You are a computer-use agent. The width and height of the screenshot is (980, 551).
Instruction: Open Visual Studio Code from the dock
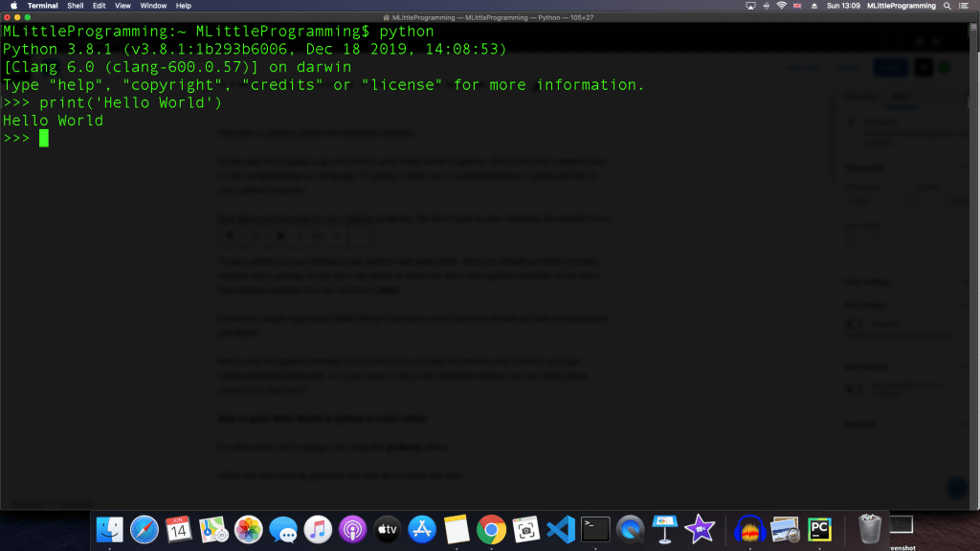560,529
